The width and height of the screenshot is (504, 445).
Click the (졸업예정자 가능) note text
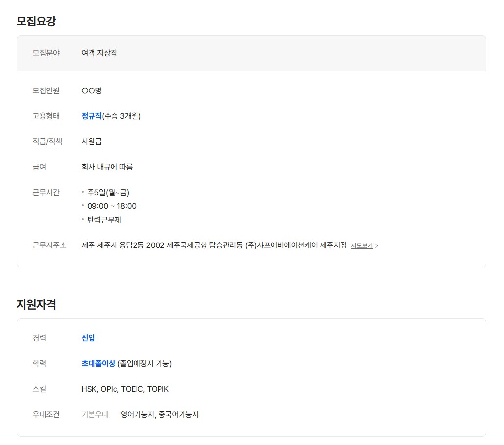(x=145, y=363)
